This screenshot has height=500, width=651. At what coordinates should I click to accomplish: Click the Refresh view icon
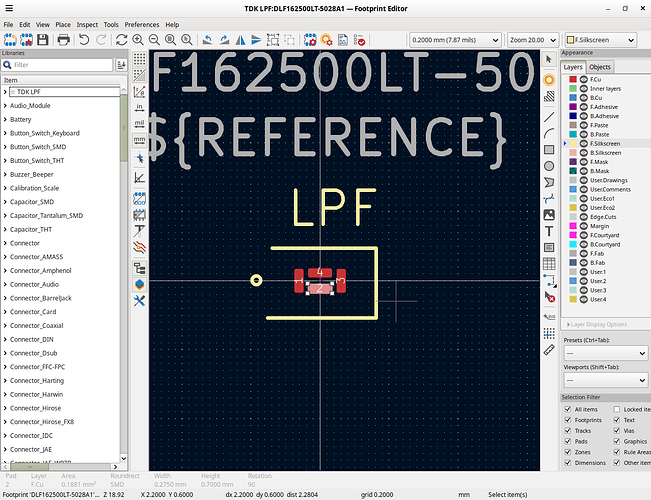point(121,40)
